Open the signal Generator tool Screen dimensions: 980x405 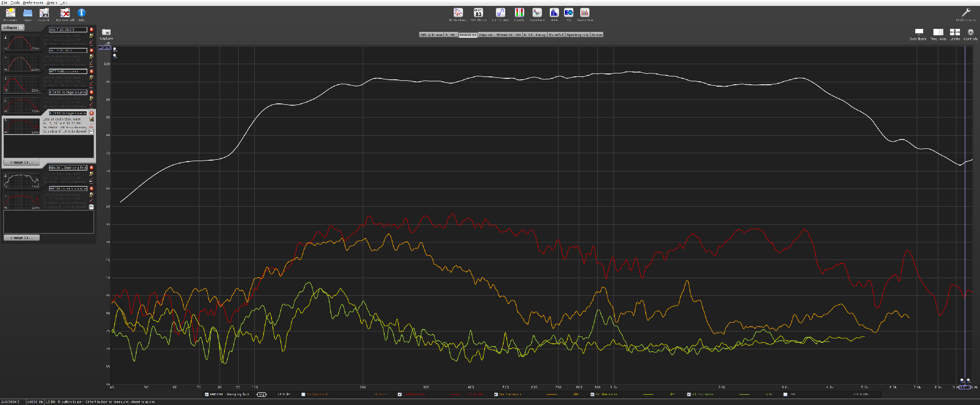(x=500, y=13)
